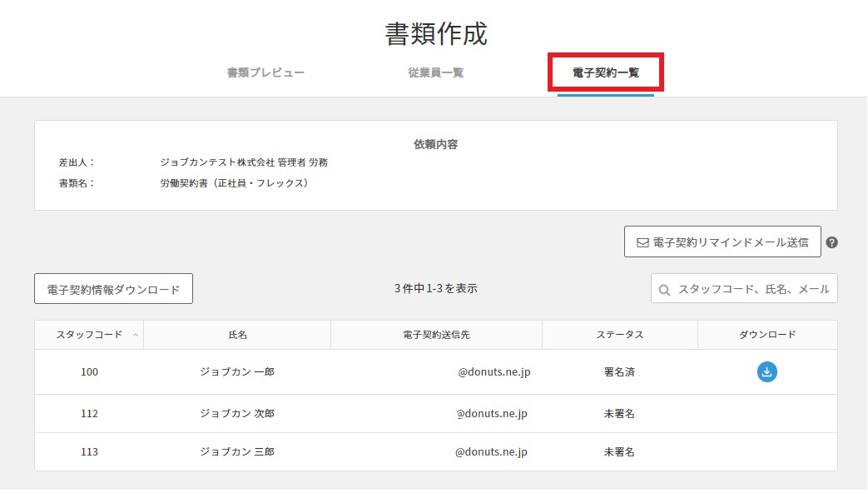Open the 従業員一覧 tab

[x=435, y=72]
